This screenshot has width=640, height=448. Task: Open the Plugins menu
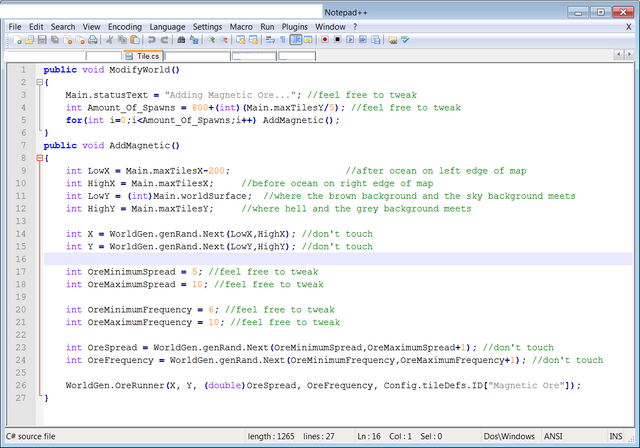pos(295,27)
